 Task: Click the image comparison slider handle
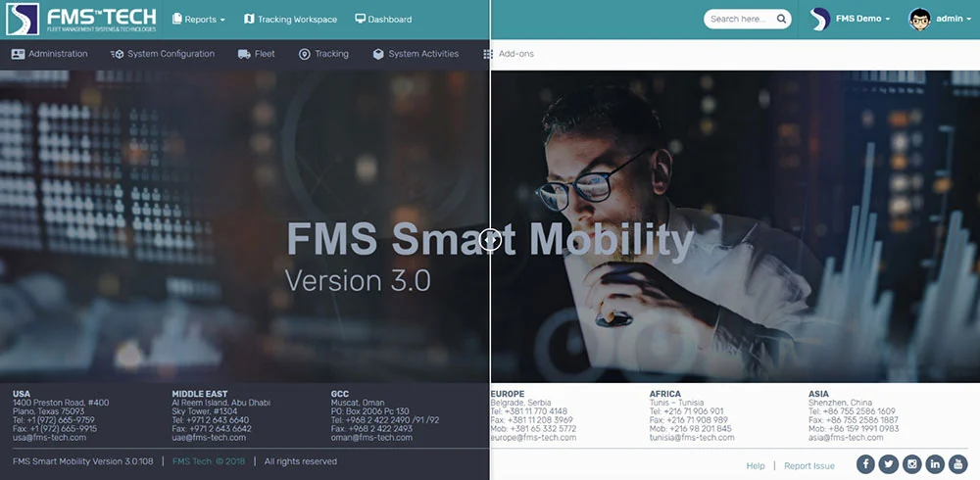[x=490, y=240]
